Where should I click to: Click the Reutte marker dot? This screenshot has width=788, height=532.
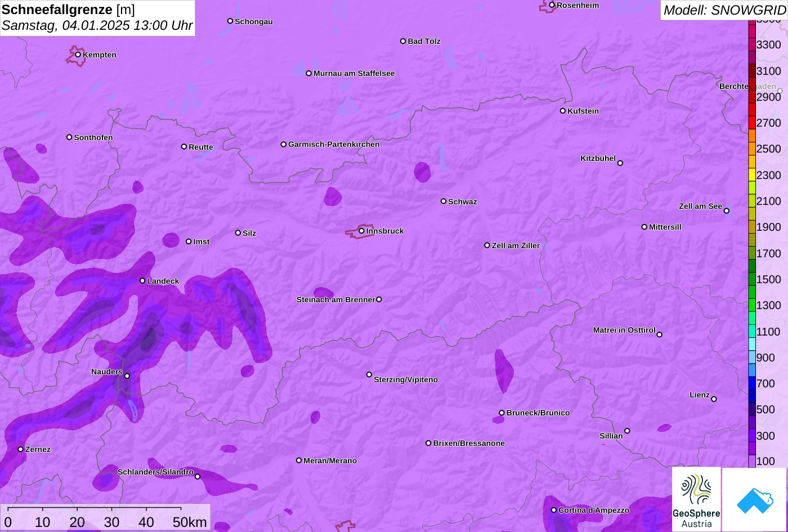tap(183, 146)
